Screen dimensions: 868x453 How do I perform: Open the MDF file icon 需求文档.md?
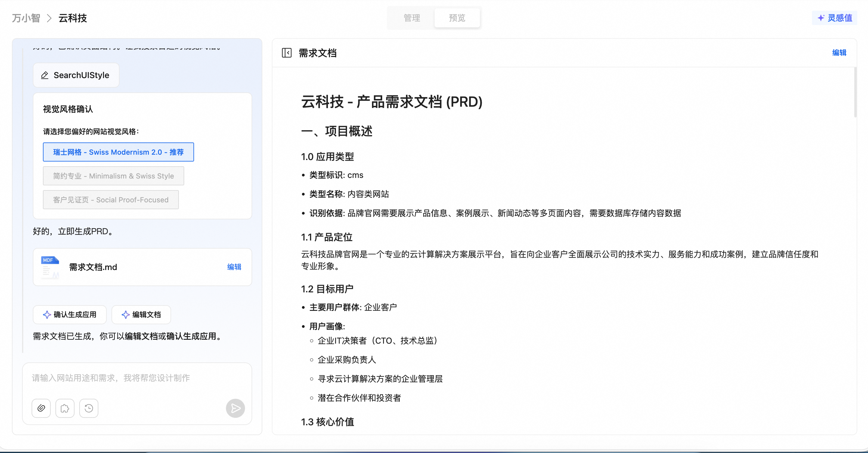(50, 267)
